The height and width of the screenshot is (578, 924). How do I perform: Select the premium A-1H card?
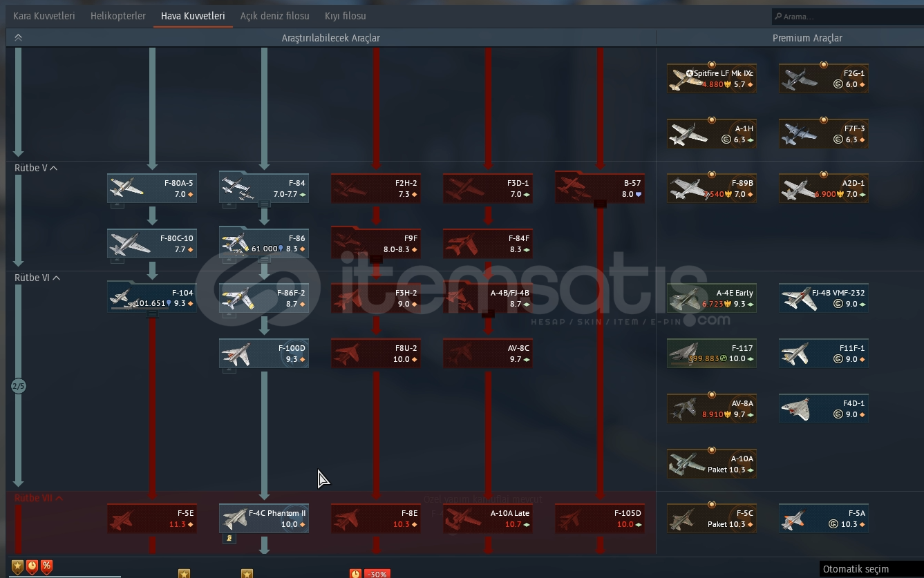pos(712,133)
